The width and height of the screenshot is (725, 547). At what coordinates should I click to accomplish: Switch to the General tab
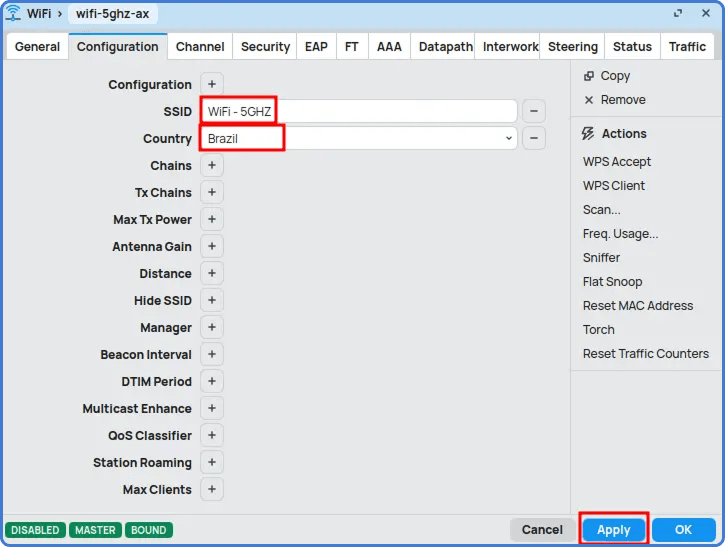tap(37, 47)
